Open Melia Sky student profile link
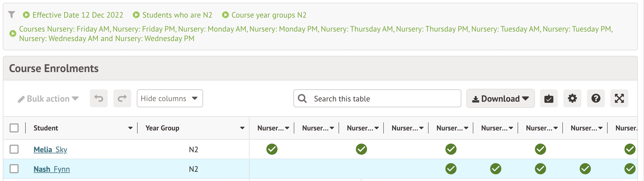The width and height of the screenshot is (644, 181). coord(50,149)
